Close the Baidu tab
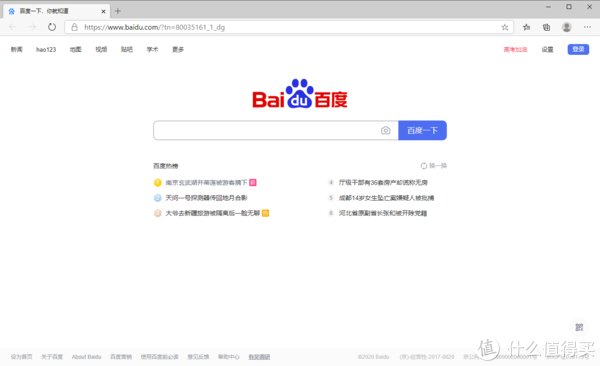Screen dimensions: 600x366 point(103,11)
